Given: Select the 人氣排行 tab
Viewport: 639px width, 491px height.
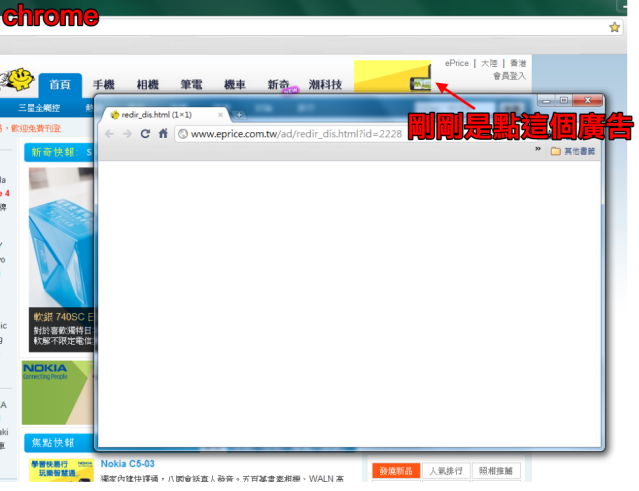Looking at the screenshot, I should pyautogui.click(x=446, y=471).
